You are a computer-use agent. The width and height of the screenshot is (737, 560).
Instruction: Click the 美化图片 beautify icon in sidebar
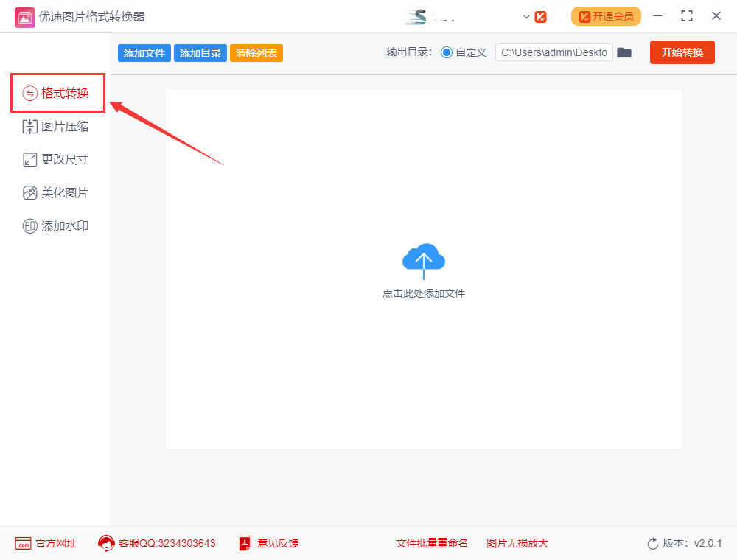tap(29, 193)
